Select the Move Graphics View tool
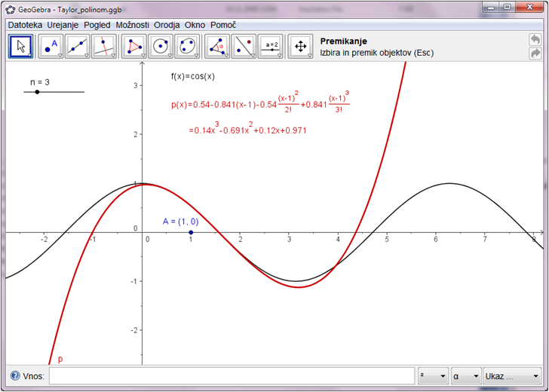Viewport: 549px width, 392px height. (x=300, y=46)
